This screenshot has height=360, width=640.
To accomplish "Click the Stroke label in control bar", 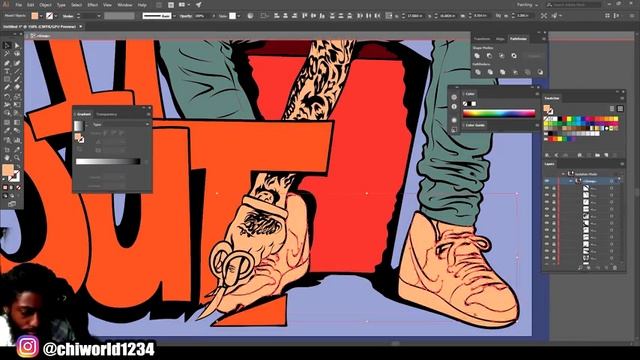I will [68, 16].
